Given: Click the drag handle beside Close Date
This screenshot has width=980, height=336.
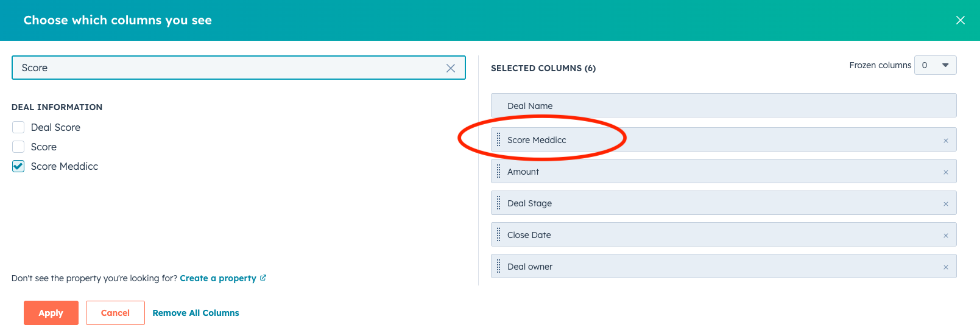Looking at the screenshot, I should click(x=498, y=235).
